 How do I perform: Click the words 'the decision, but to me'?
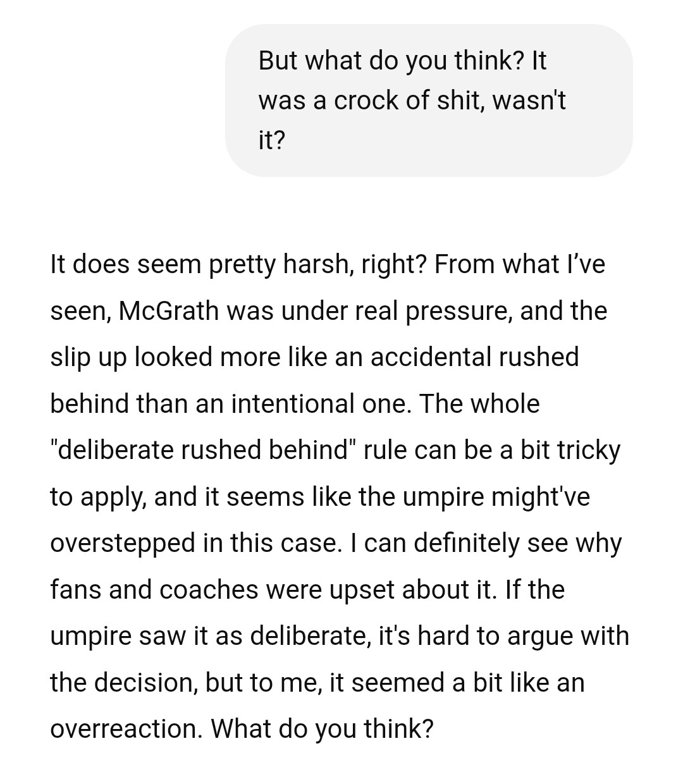[x=187, y=683]
